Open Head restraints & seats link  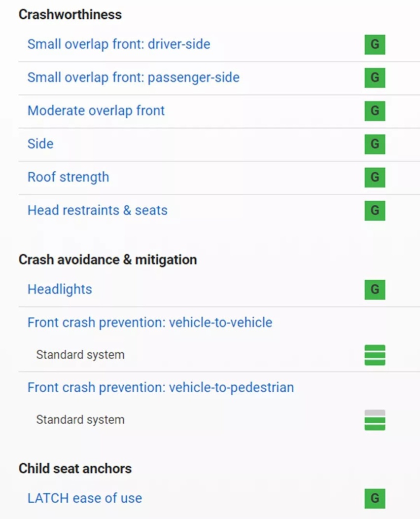[98, 211]
